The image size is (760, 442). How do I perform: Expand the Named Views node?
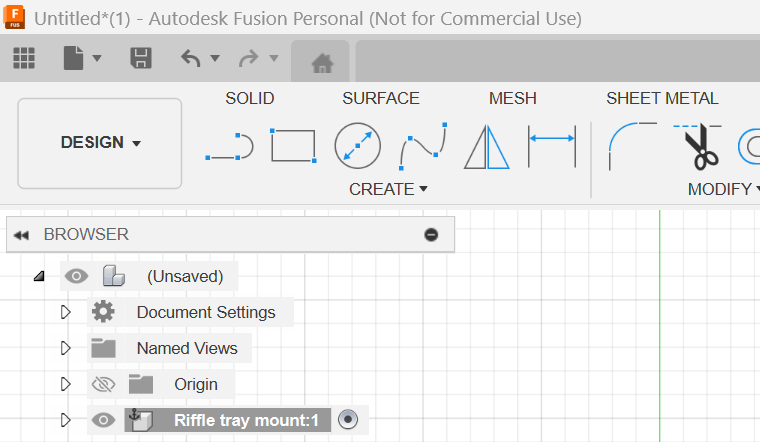[66, 348]
